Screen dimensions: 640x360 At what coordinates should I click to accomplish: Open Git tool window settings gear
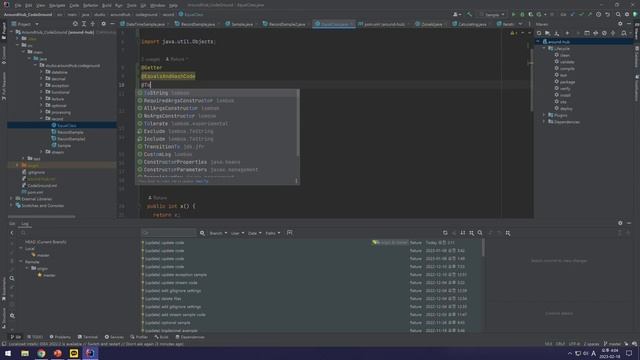point(620,223)
